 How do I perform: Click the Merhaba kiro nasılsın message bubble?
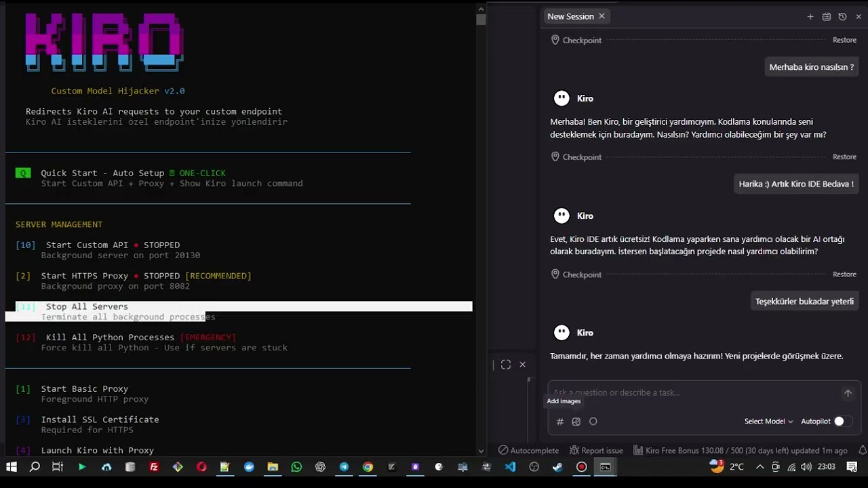(x=811, y=67)
